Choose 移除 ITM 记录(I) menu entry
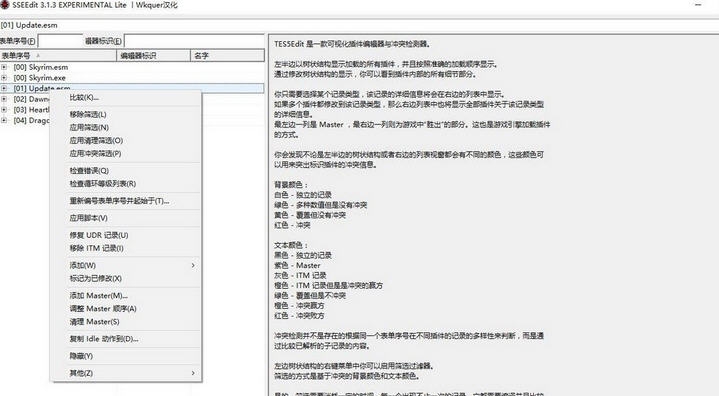This screenshot has width=719, height=396. pos(96,248)
